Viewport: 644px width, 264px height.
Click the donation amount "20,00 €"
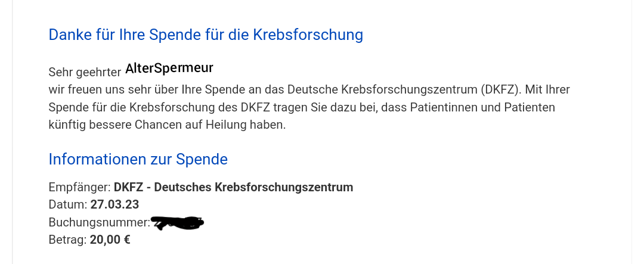pyautogui.click(x=110, y=240)
